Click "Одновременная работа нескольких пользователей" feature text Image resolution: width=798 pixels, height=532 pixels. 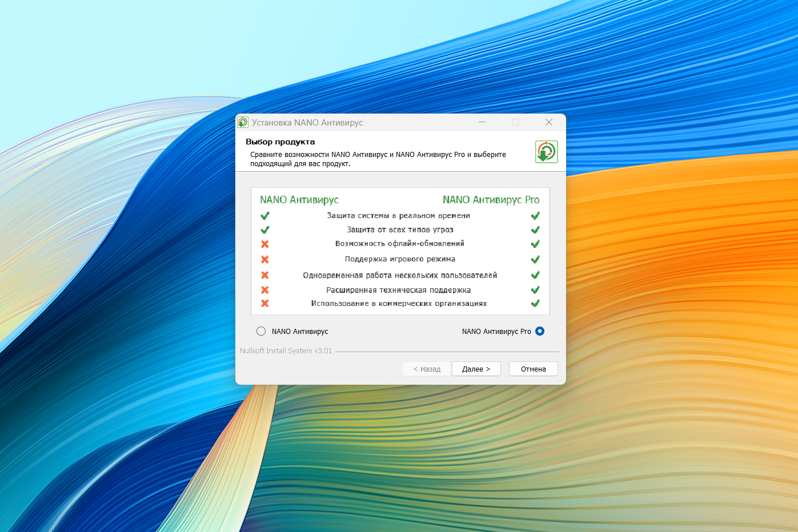400,275
